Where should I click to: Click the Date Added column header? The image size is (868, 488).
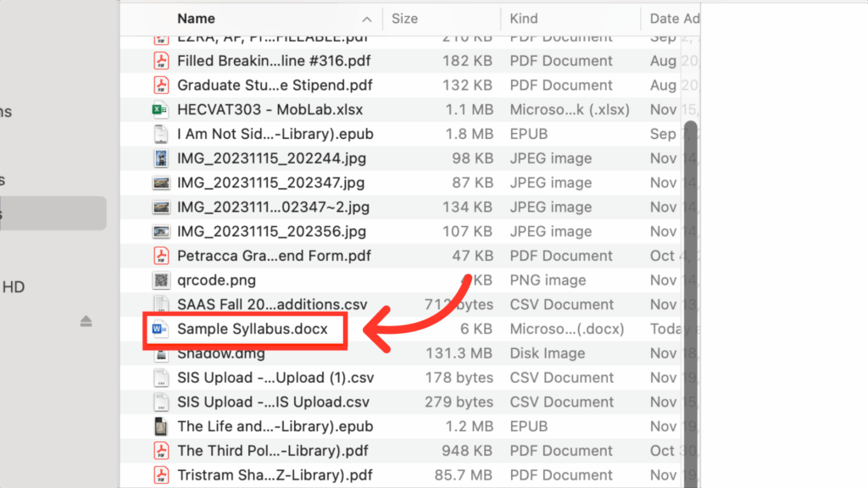click(x=672, y=18)
